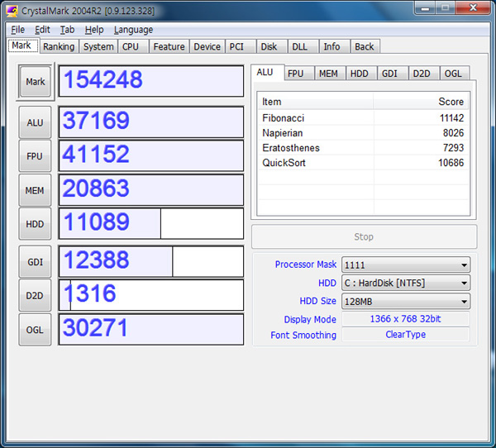Viewport: 496px width, 448px height.
Task: Click the CrystalMark title bar icon
Action: coord(12,11)
